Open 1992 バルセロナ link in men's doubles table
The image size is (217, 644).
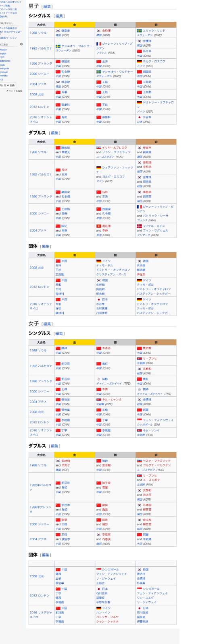pyautogui.click(x=41, y=175)
